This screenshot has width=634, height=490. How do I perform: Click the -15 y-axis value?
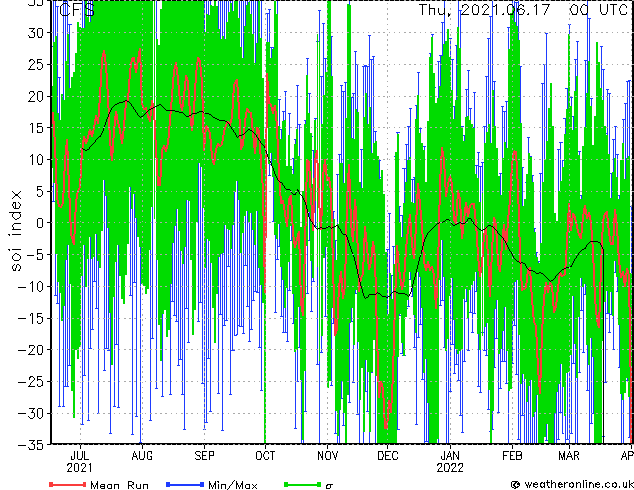click(31, 318)
